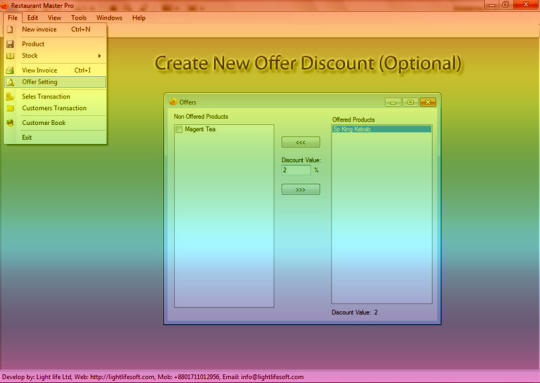Click the status bar developer info text

pyautogui.click(x=153, y=377)
